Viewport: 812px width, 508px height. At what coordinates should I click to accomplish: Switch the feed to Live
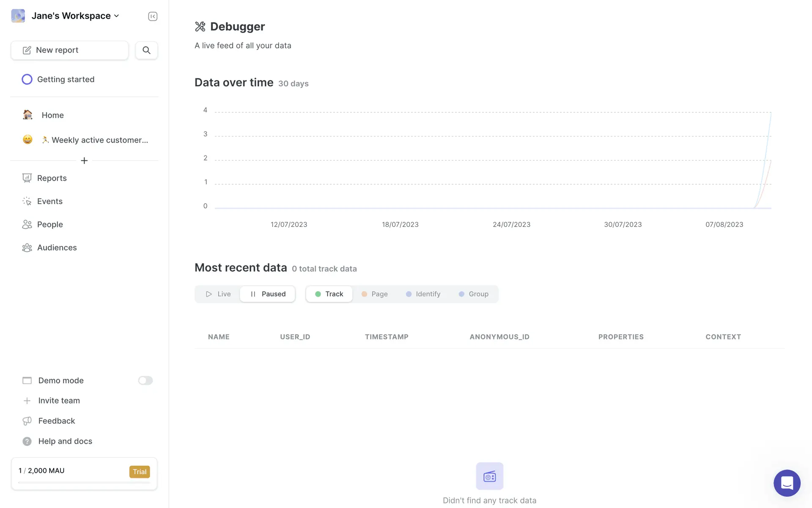point(218,294)
